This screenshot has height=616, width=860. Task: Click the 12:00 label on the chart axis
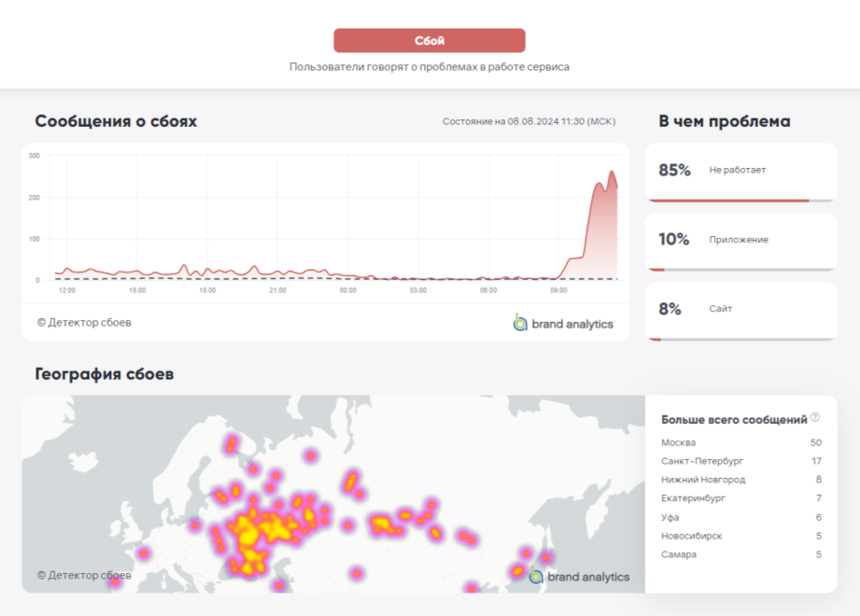[67, 290]
